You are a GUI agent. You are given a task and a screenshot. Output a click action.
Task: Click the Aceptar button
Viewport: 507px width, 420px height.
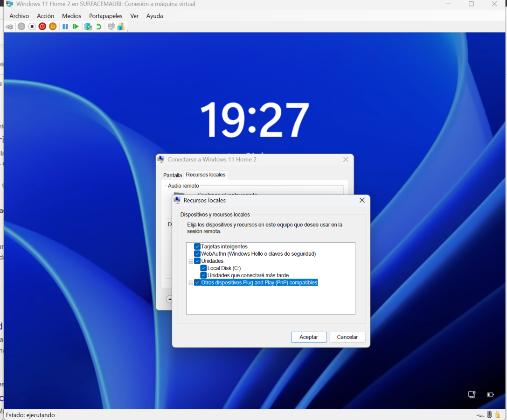click(x=308, y=337)
